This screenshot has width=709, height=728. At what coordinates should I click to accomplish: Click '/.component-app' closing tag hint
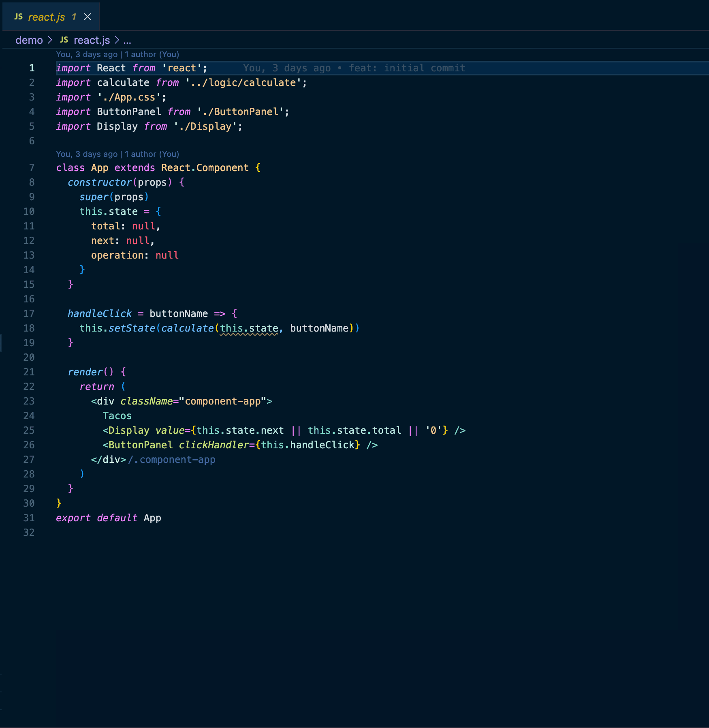(x=172, y=460)
